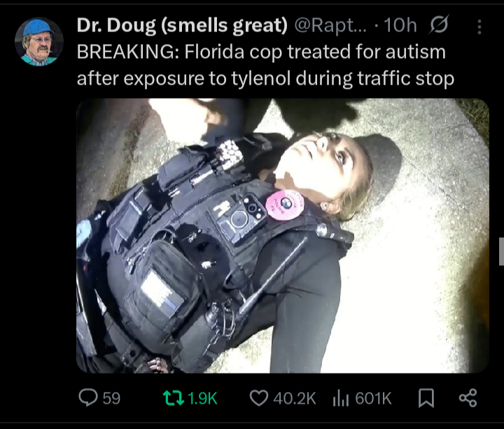The height and width of the screenshot is (429, 504).
Task: Click the green repost arrows icon
Action: pyautogui.click(x=174, y=398)
